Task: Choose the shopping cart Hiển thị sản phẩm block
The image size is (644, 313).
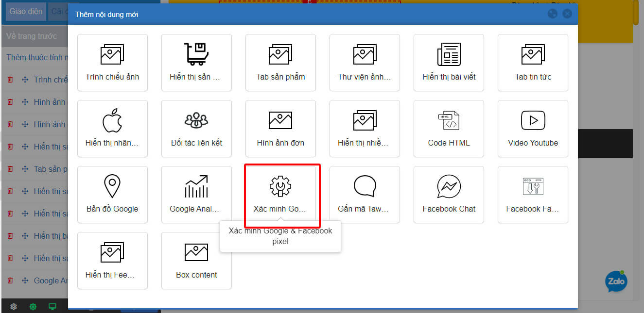Action: [x=196, y=62]
